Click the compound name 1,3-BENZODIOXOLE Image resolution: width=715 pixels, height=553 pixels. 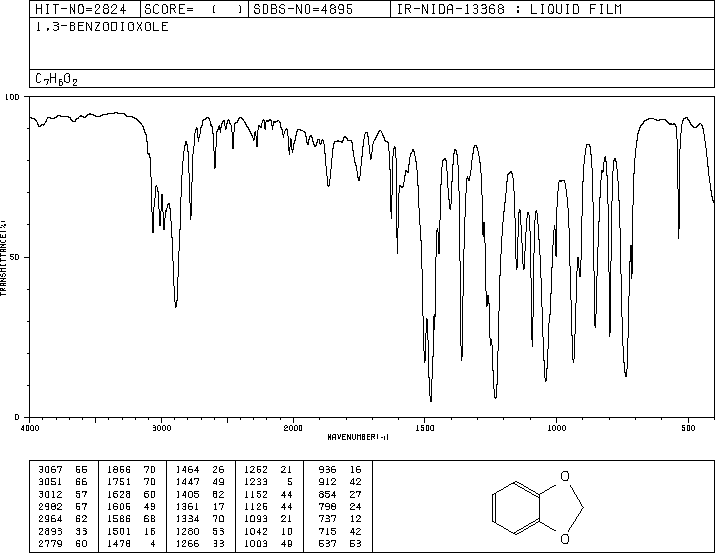(x=102, y=26)
